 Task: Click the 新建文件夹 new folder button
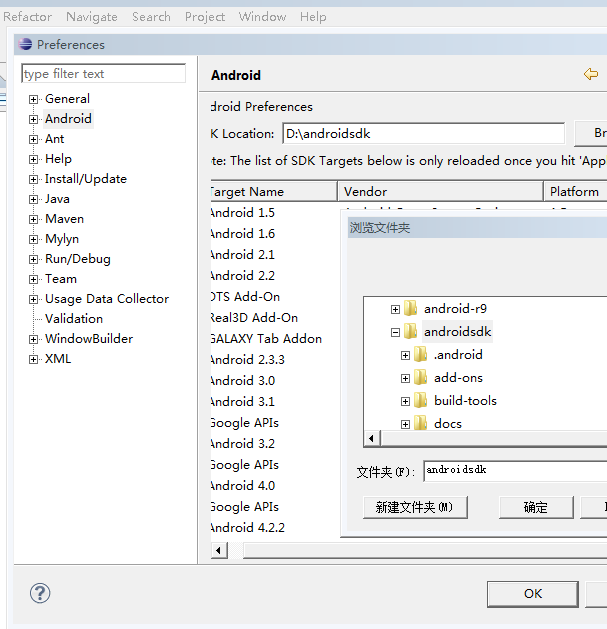click(x=415, y=507)
